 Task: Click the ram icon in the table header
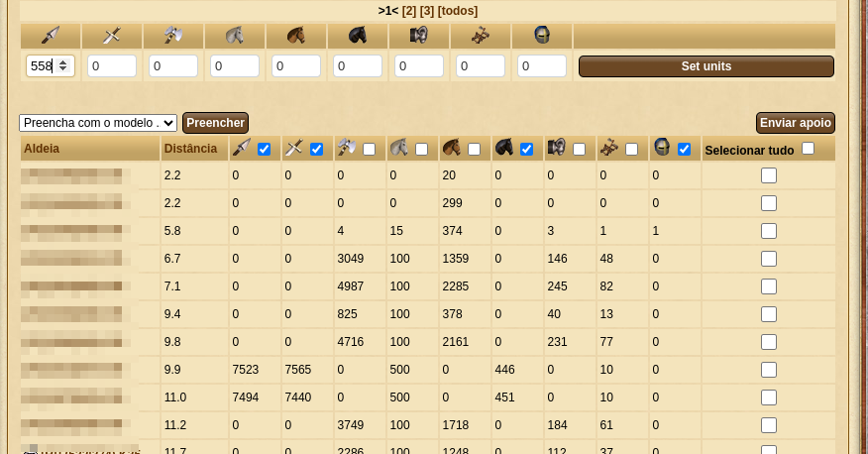click(x=557, y=149)
